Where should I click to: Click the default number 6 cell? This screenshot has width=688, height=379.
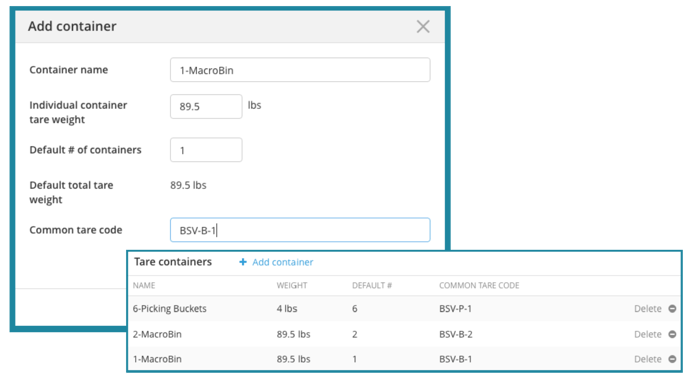(355, 309)
